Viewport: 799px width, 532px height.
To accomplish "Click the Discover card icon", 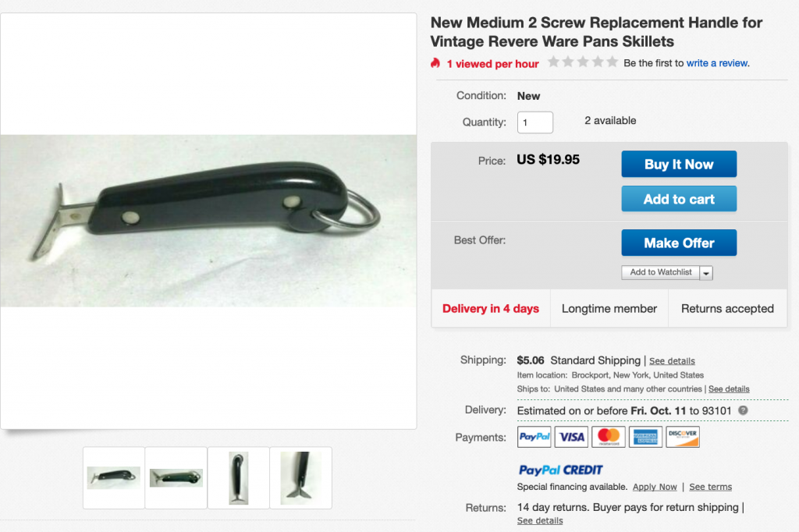I will tap(683, 437).
